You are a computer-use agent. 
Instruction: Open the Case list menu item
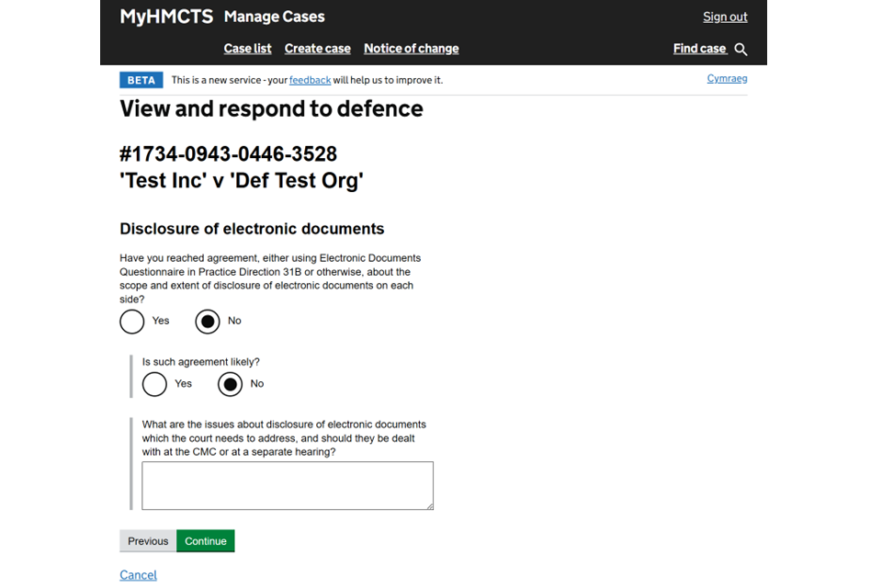[x=247, y=49]
